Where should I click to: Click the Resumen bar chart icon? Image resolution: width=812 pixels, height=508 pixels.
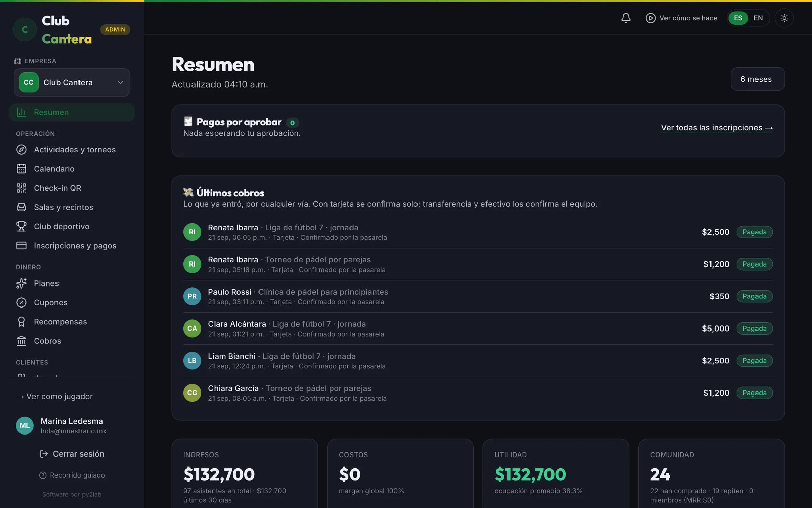tap(21, 112)
